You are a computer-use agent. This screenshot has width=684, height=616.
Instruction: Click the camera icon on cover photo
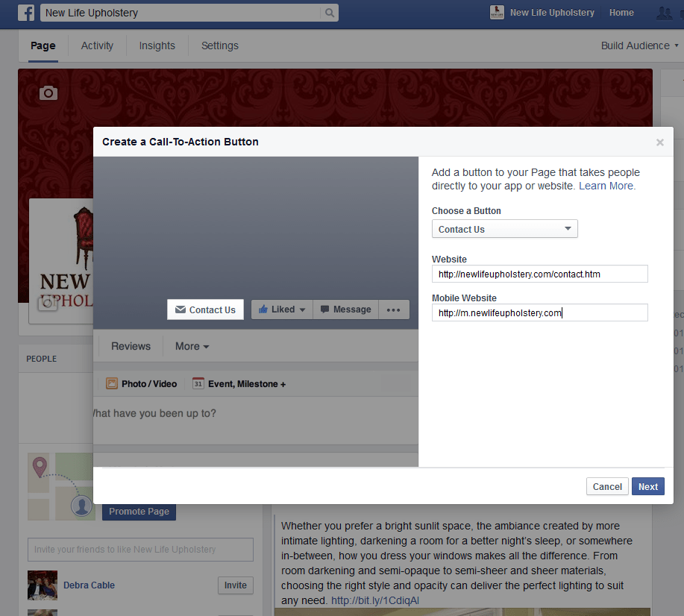pos(48,92)
